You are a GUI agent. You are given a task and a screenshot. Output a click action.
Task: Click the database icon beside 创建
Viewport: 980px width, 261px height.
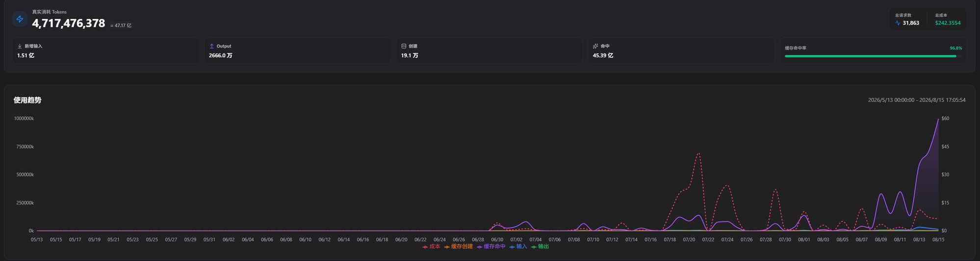[404, 46]
